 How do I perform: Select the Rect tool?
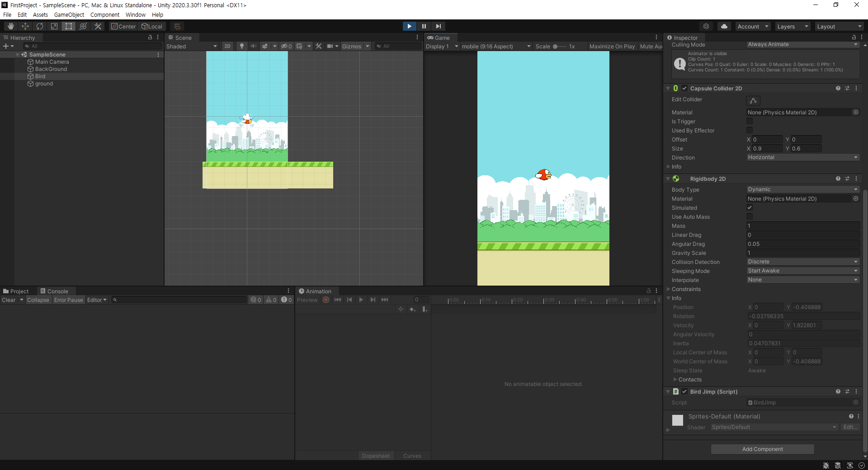tap(69, 26)
